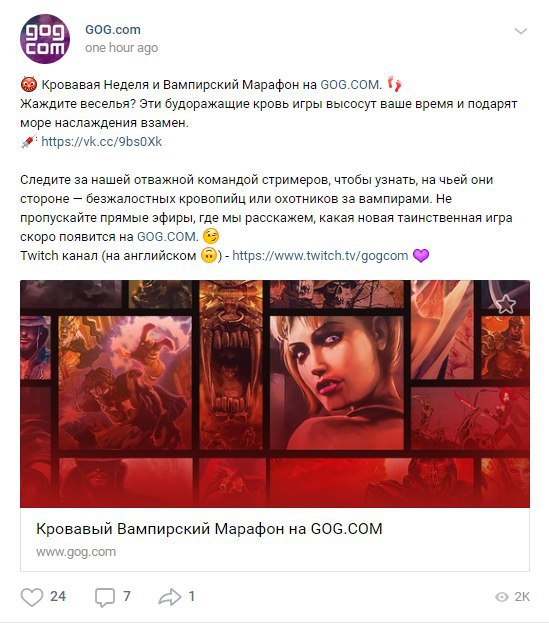549x628 pixels.
Task: Open the GOG.com round profile avatar
Action: click(x=45, y=39)
